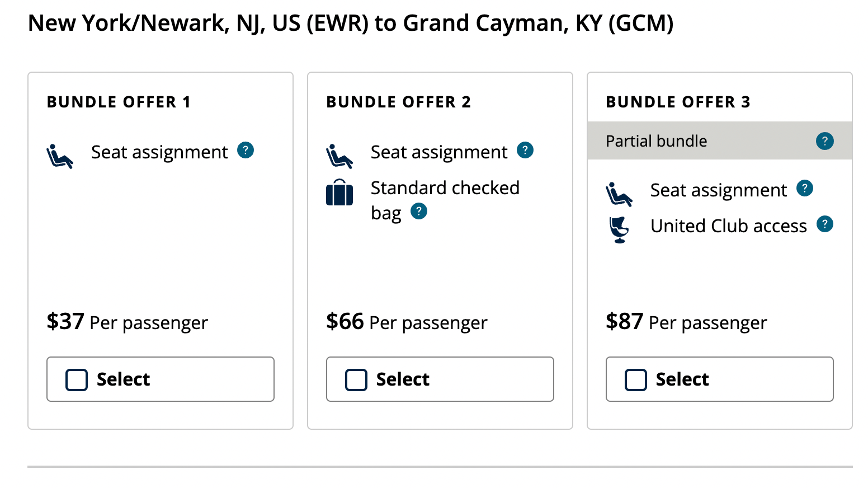The width and height of the screenshot is (868, 488).
Task: Click the Bundle Offer 1 heading
Action: [119, 102]
